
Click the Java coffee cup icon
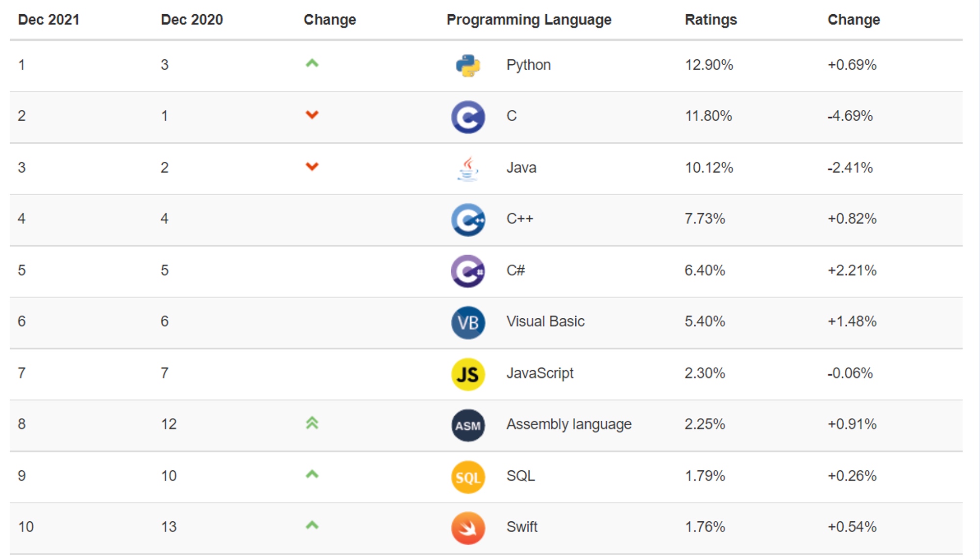[x=468, y=169]
